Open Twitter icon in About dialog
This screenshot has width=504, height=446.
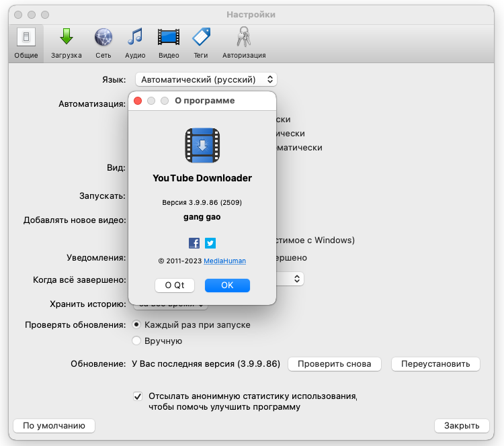coord(210,243)
